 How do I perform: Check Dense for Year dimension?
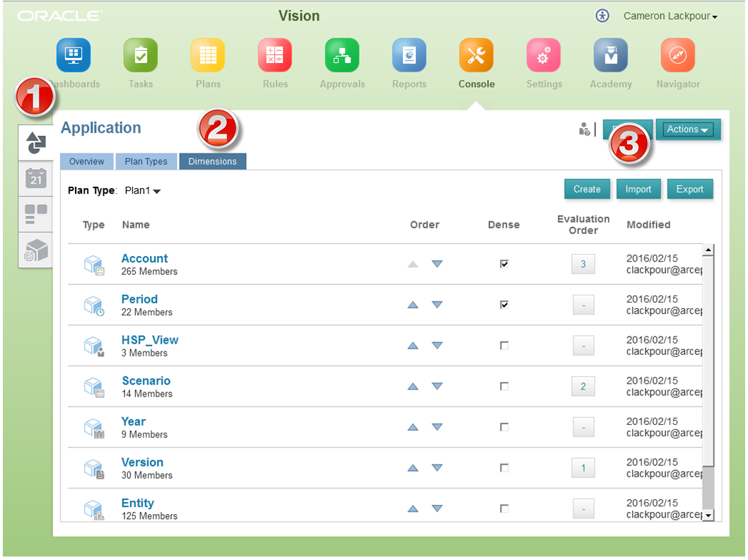pyautogui.click(x=504, y=427)
